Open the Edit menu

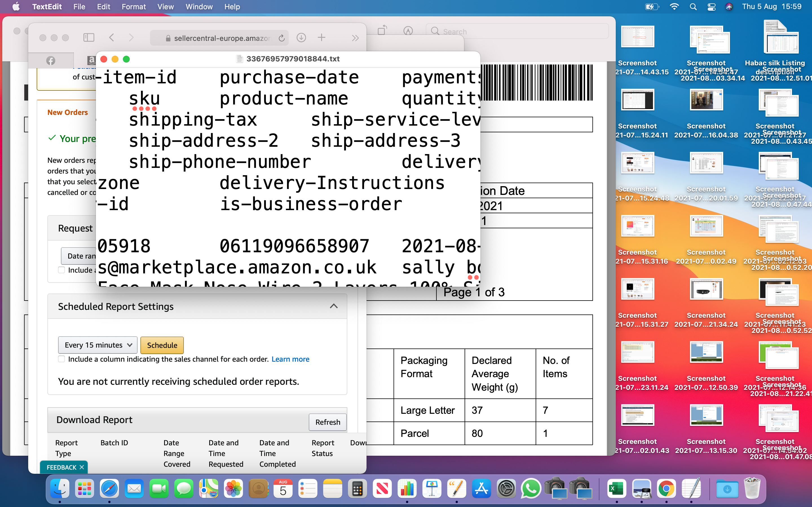(103, 7)
